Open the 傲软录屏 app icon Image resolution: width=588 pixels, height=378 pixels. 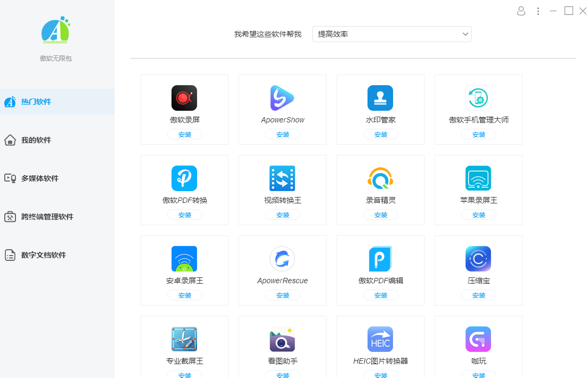click(x=184, y=98)
